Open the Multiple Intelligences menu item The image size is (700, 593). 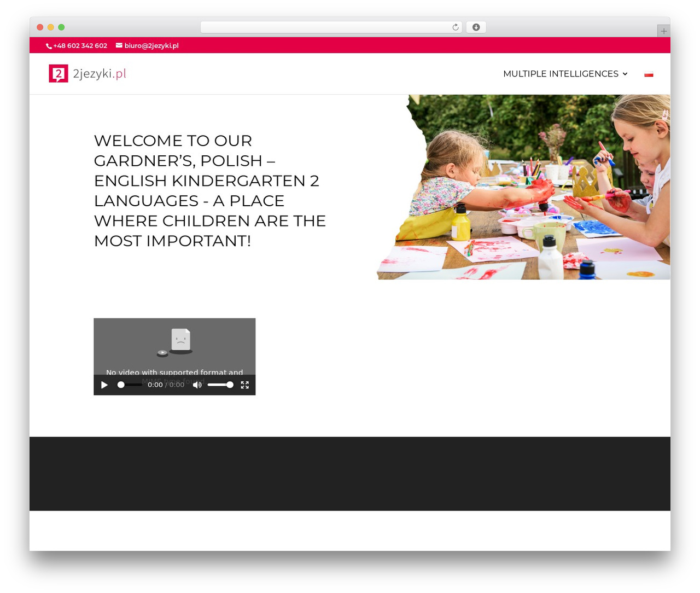(x=561, y=74)
